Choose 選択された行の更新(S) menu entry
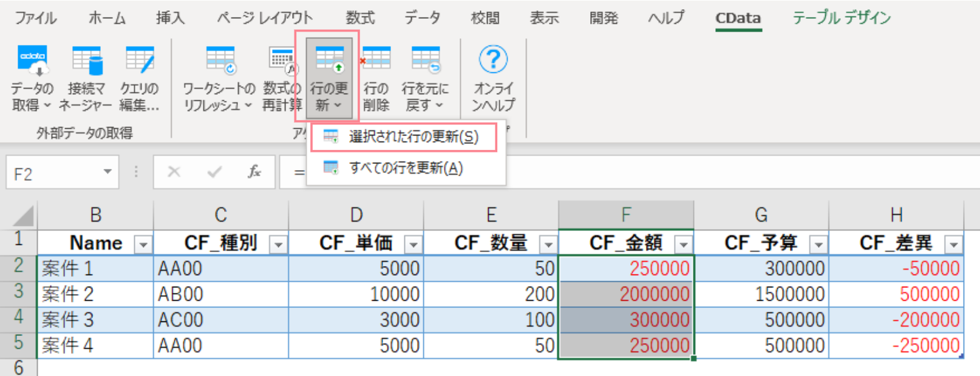 404,137
